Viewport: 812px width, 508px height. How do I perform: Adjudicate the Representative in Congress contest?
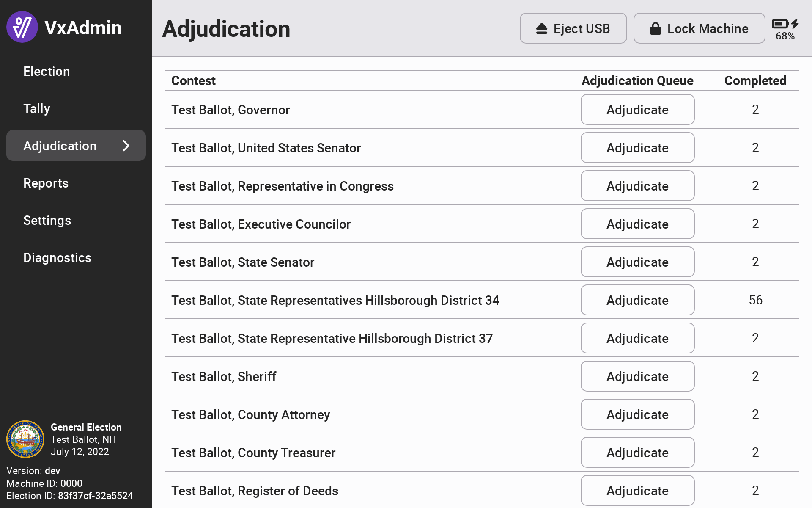(x=637, y=186)
